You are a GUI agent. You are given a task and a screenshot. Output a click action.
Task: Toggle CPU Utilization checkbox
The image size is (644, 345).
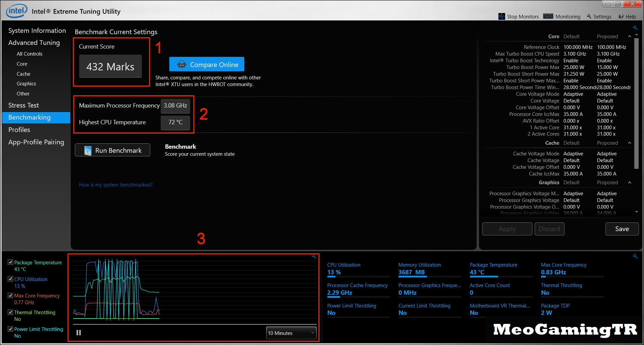(x=10, y=279)
